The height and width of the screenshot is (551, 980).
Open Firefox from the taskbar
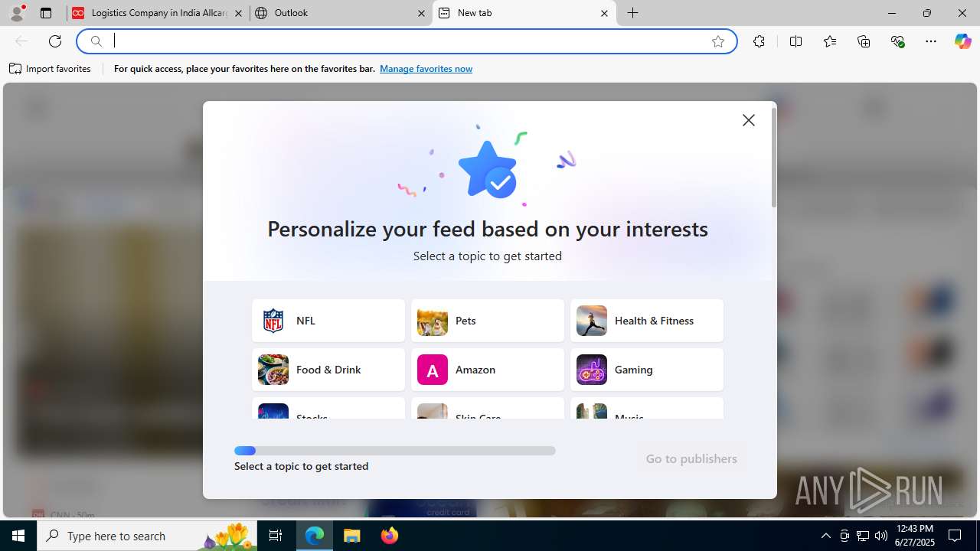click(x=390, y=536)
